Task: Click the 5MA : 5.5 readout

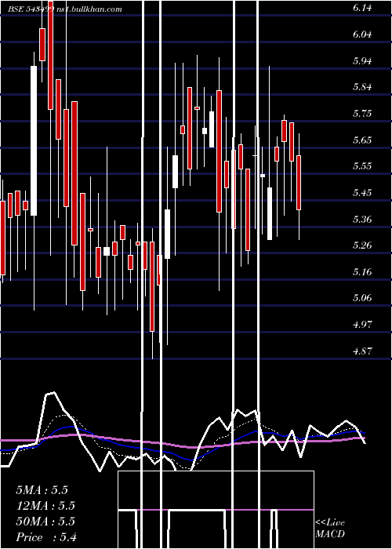Action: [x=42, y=490]
